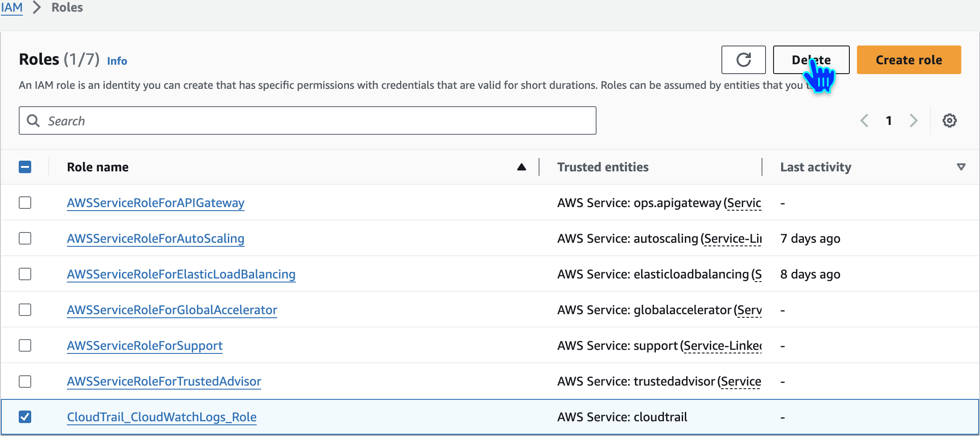Click the Trusted entities column header
The height and width of the screenshot is (436, 980).
[x=603, y=167]
